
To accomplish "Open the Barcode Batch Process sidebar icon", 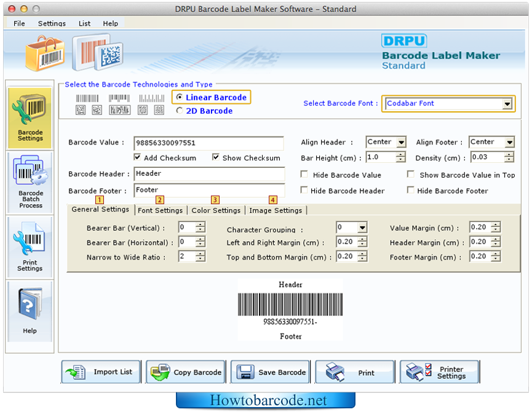I will [x=30, y=182].
